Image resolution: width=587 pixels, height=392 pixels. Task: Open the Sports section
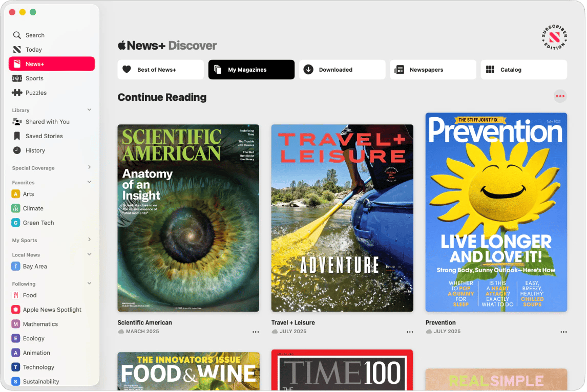[x=34, y=78]
